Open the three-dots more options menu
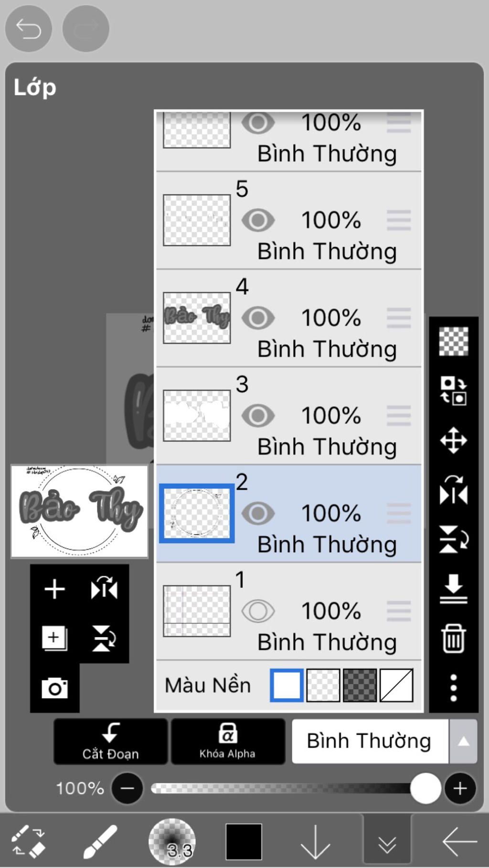 click(x=453, y=688)
